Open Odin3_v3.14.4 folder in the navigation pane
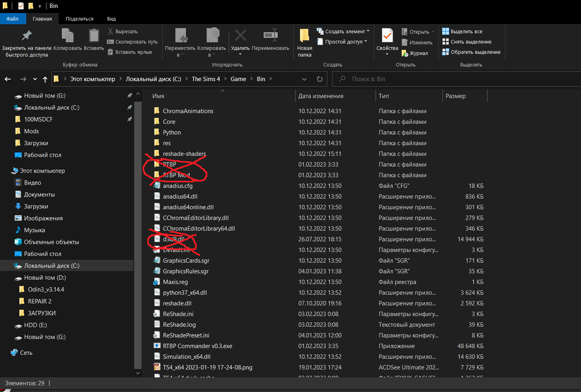The width and height of the screenshot is (581, 392). (x=46, y=290)
